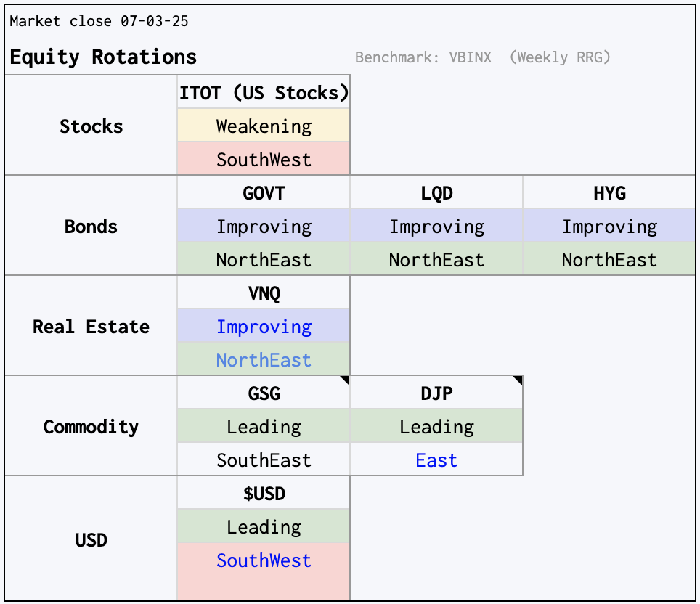Click the SouthWest cell under ITOT
The width and height of the screenshot is (700, 604).
[264, 159]
